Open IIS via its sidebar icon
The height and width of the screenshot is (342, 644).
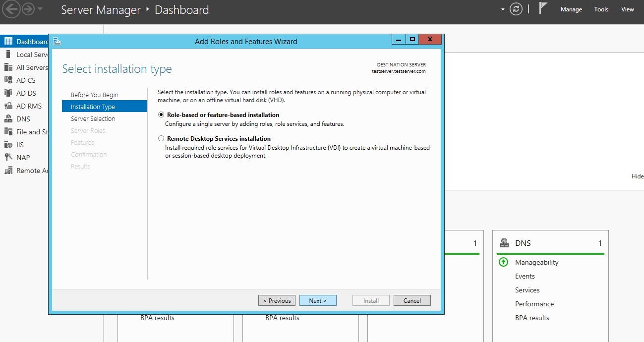pos(8,145)
